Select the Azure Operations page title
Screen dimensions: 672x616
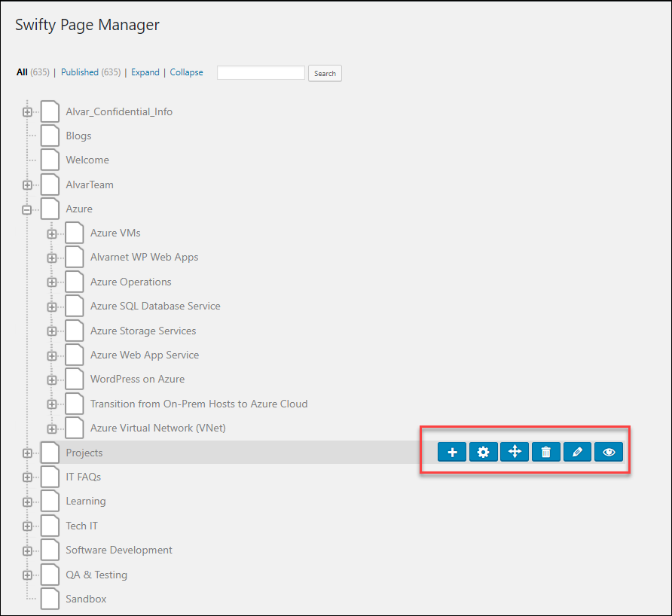131,282
